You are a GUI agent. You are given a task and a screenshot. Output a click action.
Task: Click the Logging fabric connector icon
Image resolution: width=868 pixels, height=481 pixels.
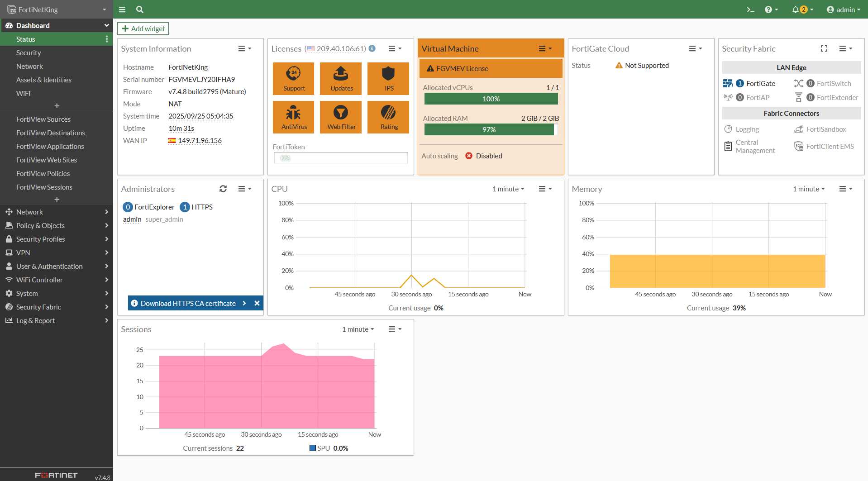pyautogui.click(x=728, y=129)
